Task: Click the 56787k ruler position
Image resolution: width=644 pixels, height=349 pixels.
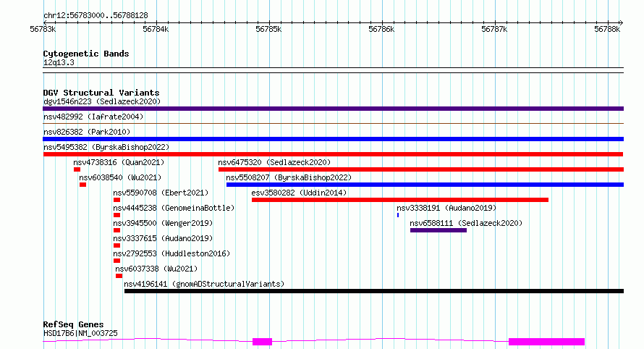Action: click(x=494, y=30)
